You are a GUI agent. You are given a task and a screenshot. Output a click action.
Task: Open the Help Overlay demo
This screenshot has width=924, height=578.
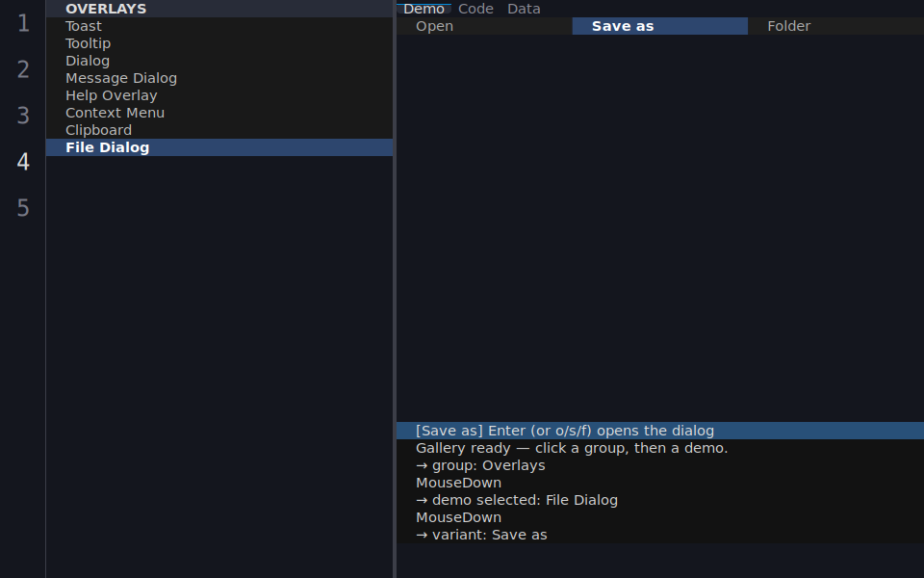click(x=219, y=95)
